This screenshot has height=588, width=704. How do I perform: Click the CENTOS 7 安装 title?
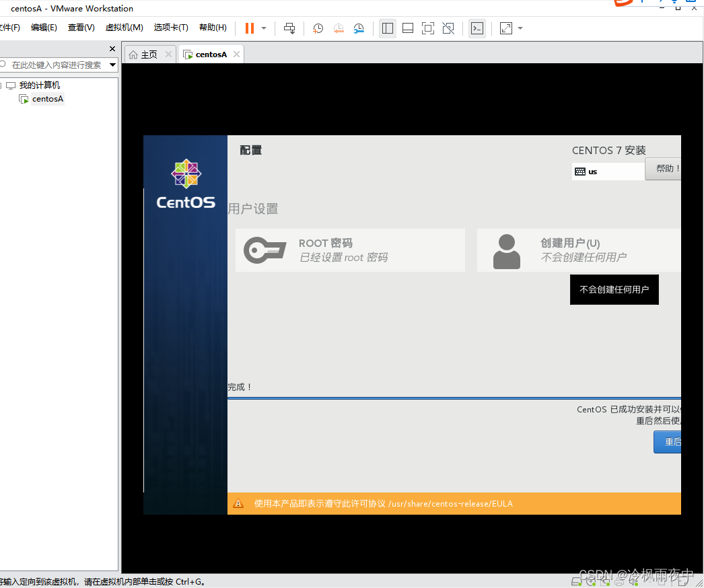point(609,151)
